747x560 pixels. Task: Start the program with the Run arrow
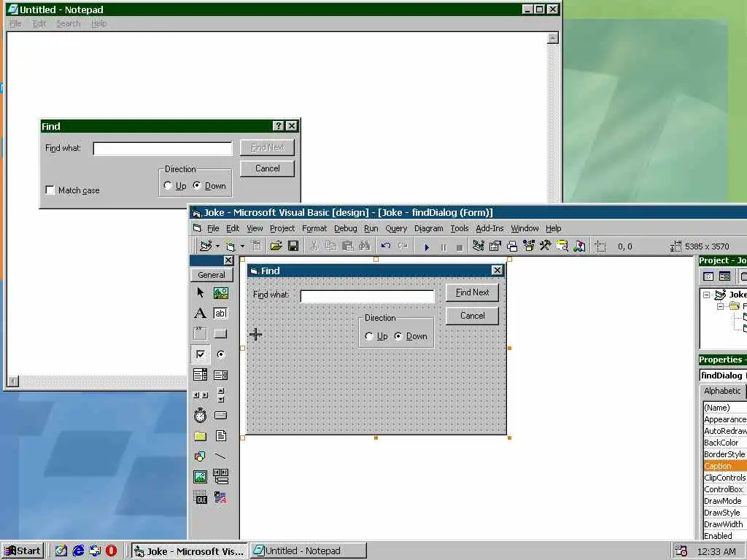[427, 246]
